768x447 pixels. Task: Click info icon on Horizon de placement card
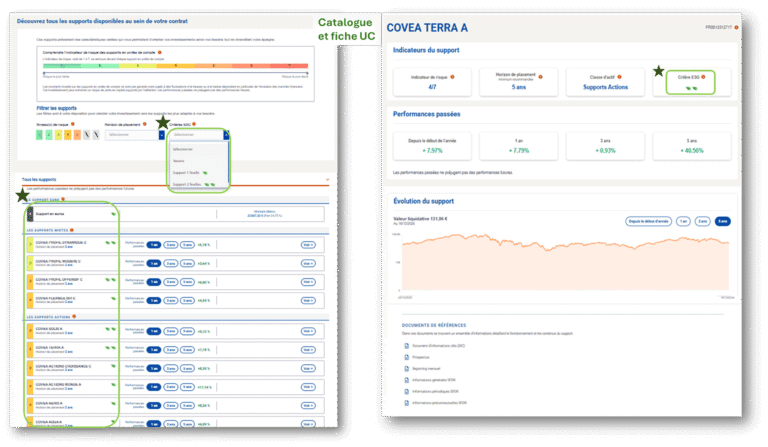[x=540, y=77]
